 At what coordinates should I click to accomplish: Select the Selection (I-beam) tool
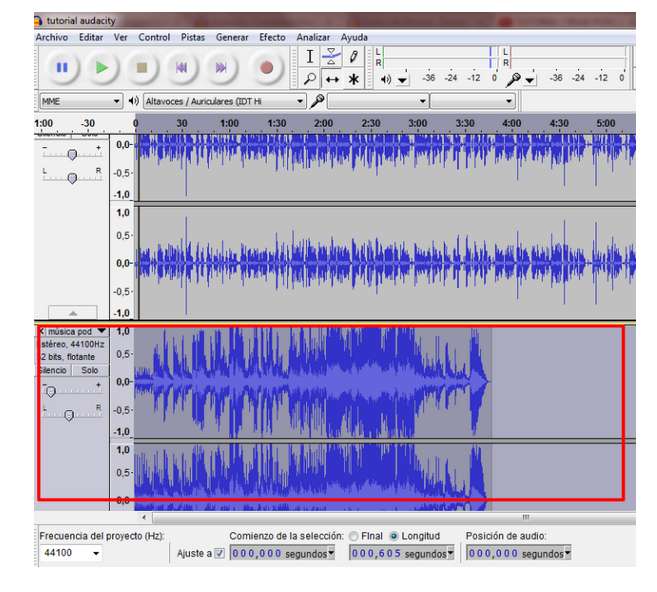310,57
